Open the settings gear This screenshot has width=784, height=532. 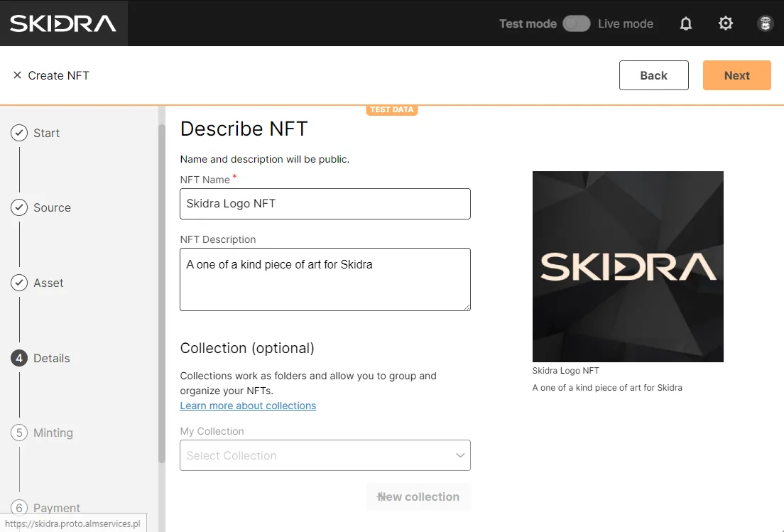726,23
